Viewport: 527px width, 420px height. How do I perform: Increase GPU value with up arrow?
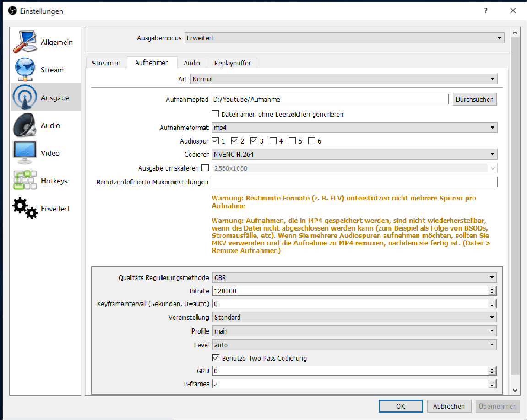(492, 369)
